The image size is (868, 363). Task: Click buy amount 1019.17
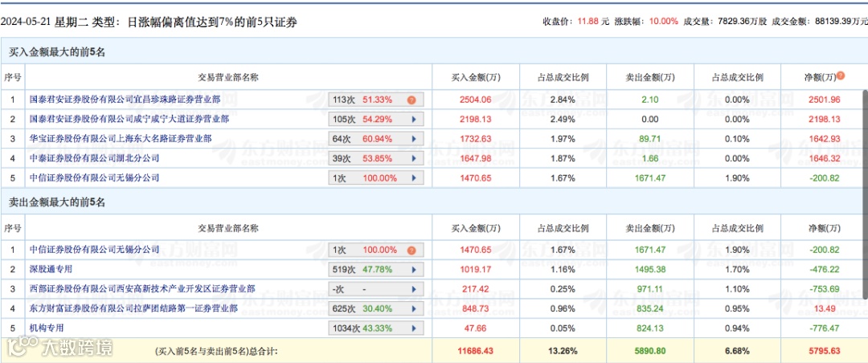tap(476, 270)
